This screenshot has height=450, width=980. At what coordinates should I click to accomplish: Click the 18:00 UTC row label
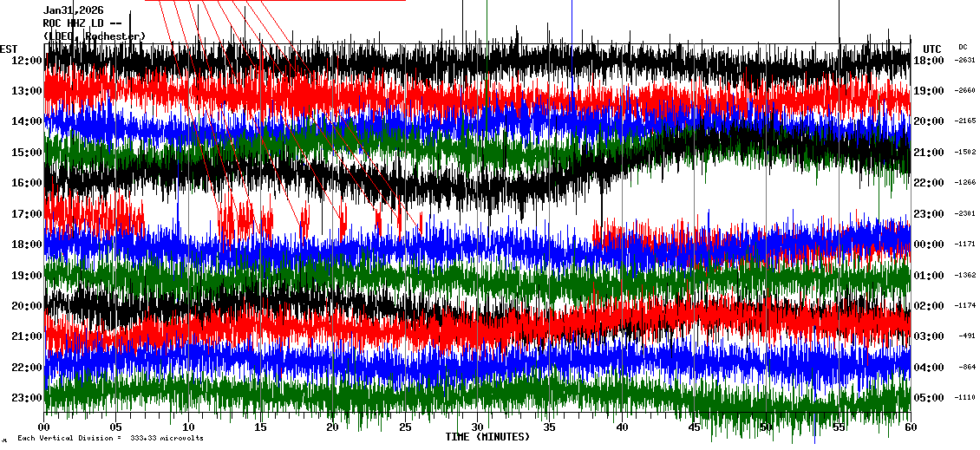tap(929, 61)
